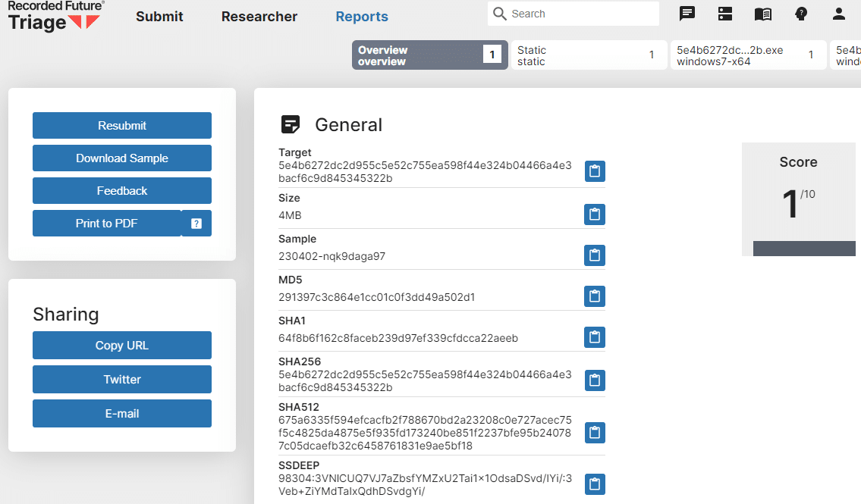Share the report via E-mail
861x504 pixels.
click(122, 414)
